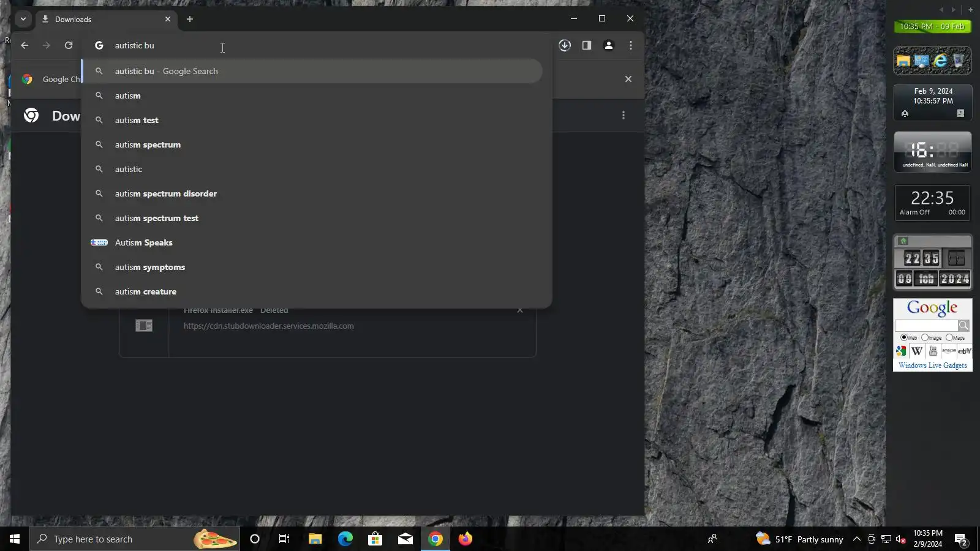Launch Microsoft Edge from taskbar
Viewport: 980px width, 551px height.
(345, 539)
